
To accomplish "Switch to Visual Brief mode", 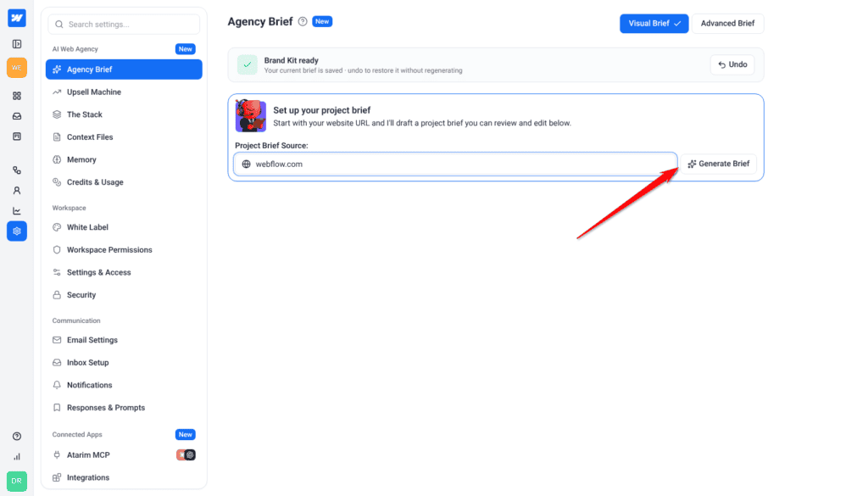I will (654, 23).
